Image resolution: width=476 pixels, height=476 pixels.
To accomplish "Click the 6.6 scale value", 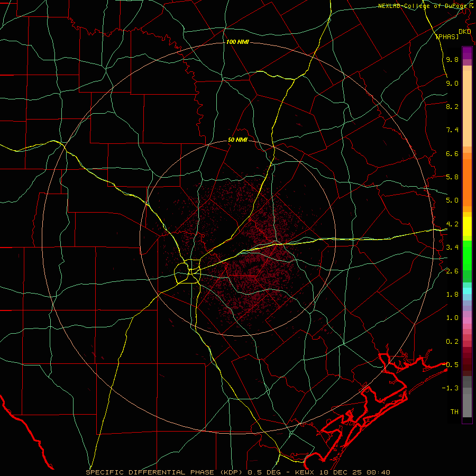I will [x=452, y=153].
